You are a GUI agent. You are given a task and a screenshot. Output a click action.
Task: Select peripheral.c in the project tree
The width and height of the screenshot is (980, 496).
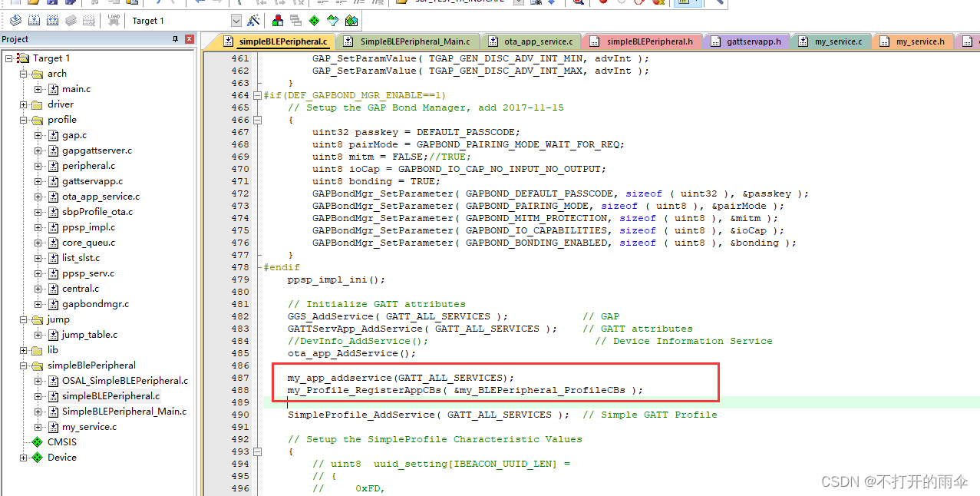89,166
